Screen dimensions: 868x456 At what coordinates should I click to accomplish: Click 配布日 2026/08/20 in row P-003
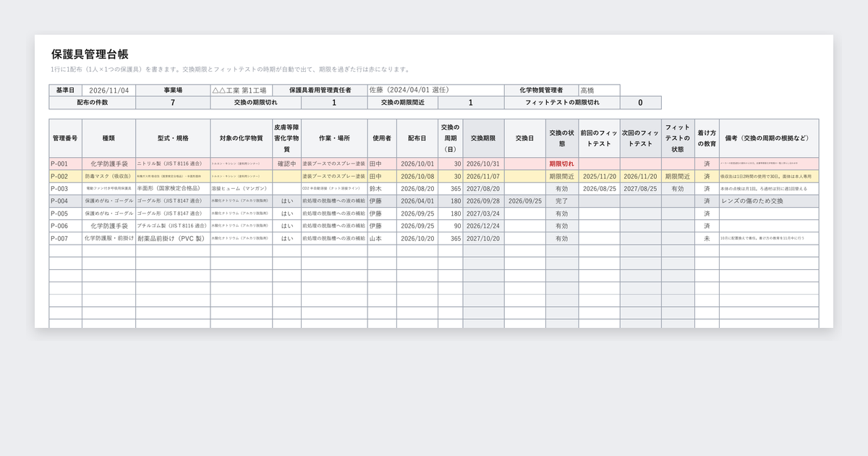coord(417,189)
